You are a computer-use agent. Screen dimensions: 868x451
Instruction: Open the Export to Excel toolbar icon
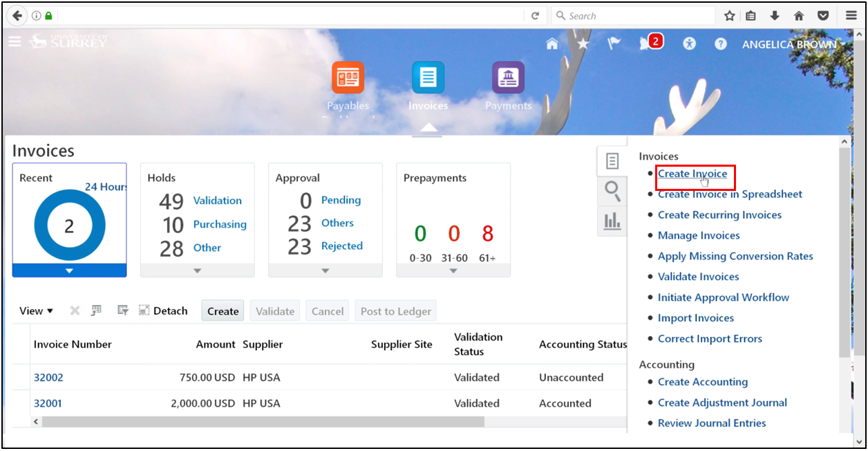tap(97, 310)
